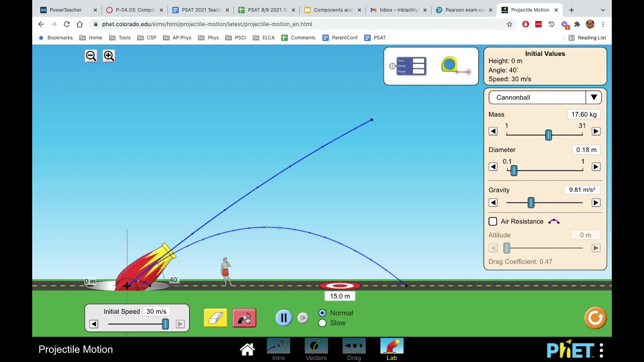Viewport: 644px width, 362px height.
Task: Enable the Air Resistance checkbox
Action: click(x=493, y=221)
